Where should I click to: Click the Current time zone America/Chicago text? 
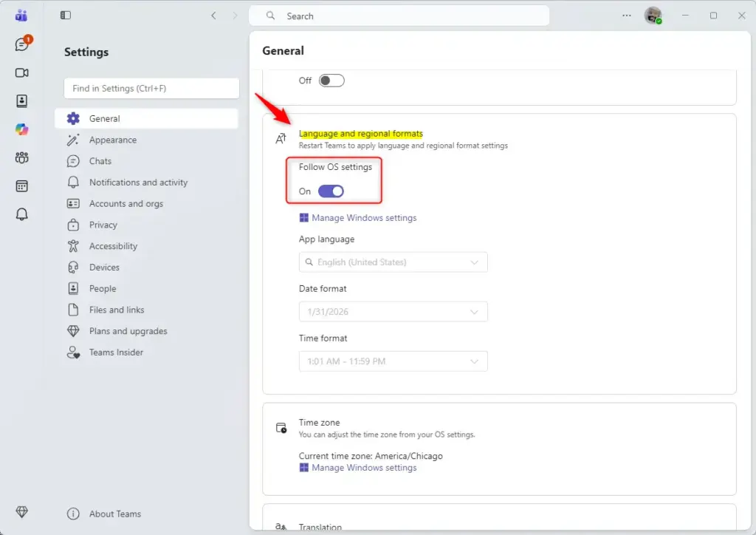[371, 456]
